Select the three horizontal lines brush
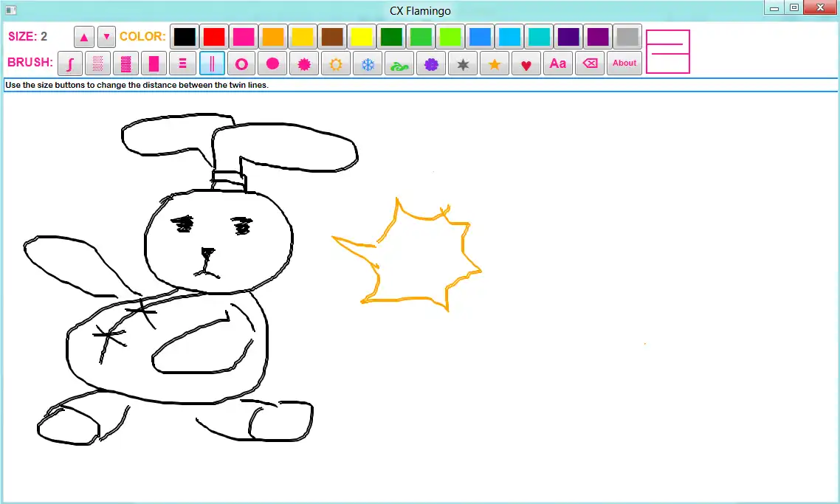 coord(182,63)
